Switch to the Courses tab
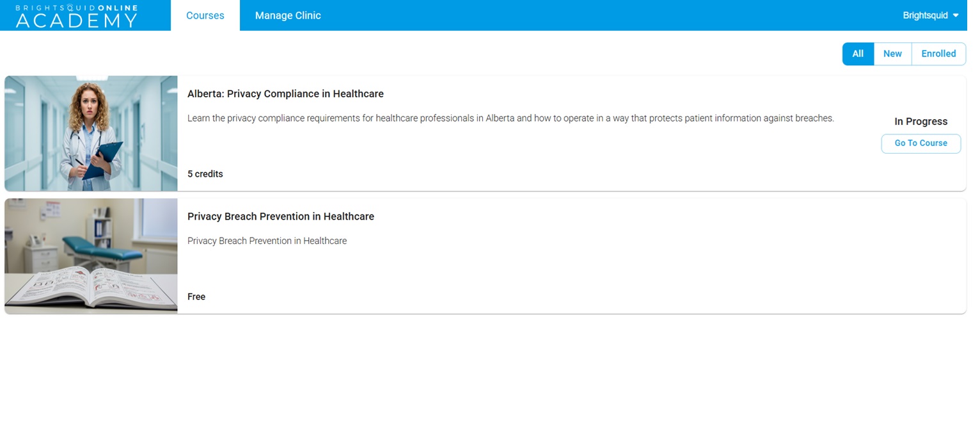Image resolution: width=980 pixels, height=431 pixels. (x=205, y=15)
